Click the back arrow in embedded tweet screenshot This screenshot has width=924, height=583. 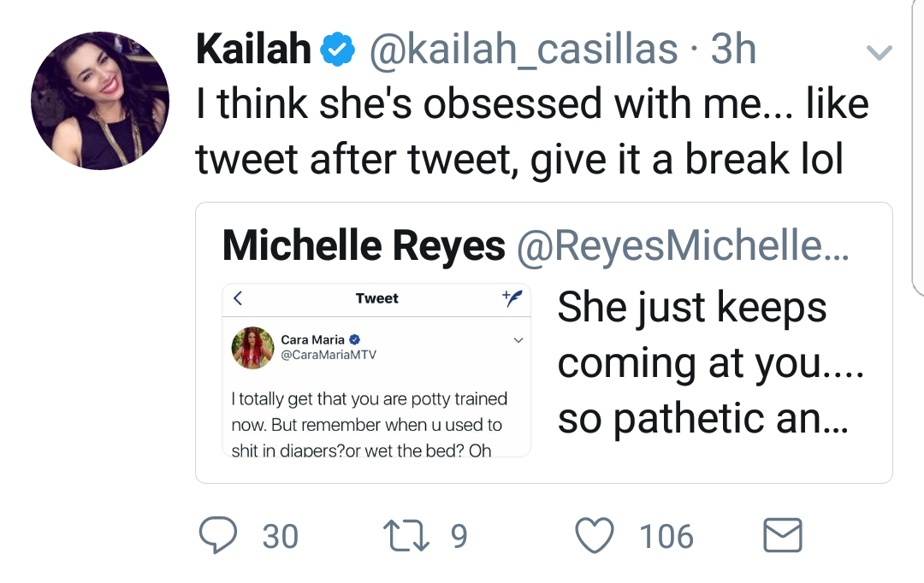(x=238, y=298)
